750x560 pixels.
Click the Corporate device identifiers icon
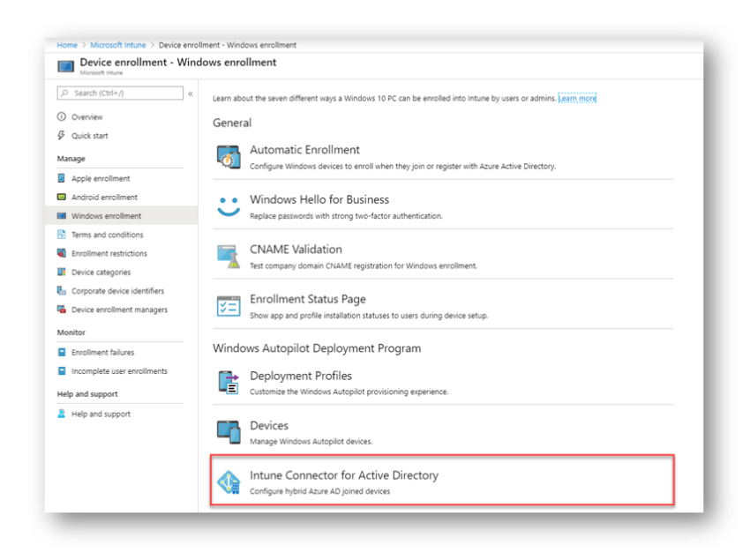(62, 290)
